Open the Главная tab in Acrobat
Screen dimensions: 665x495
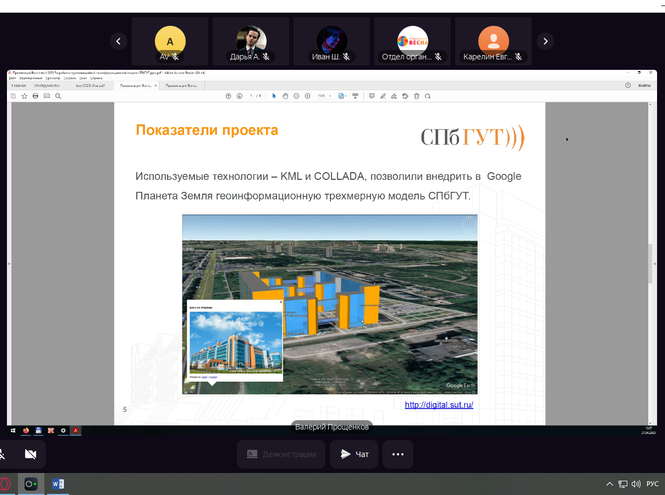click(x=19, y=86)
